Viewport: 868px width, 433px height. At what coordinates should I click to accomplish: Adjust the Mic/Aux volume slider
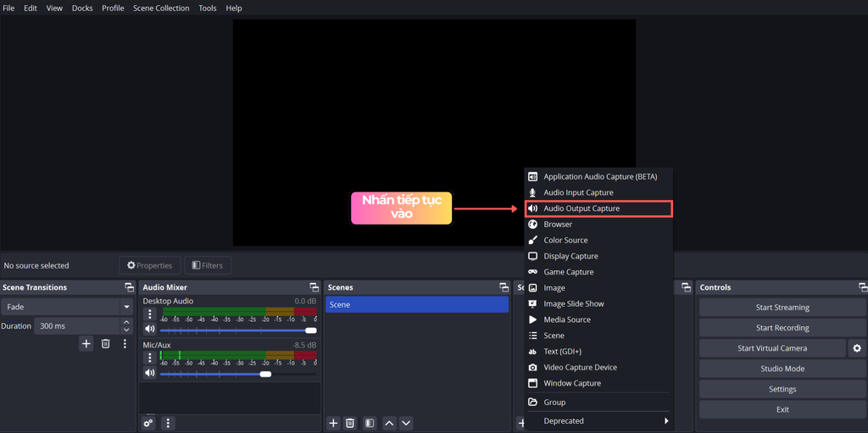238,375
